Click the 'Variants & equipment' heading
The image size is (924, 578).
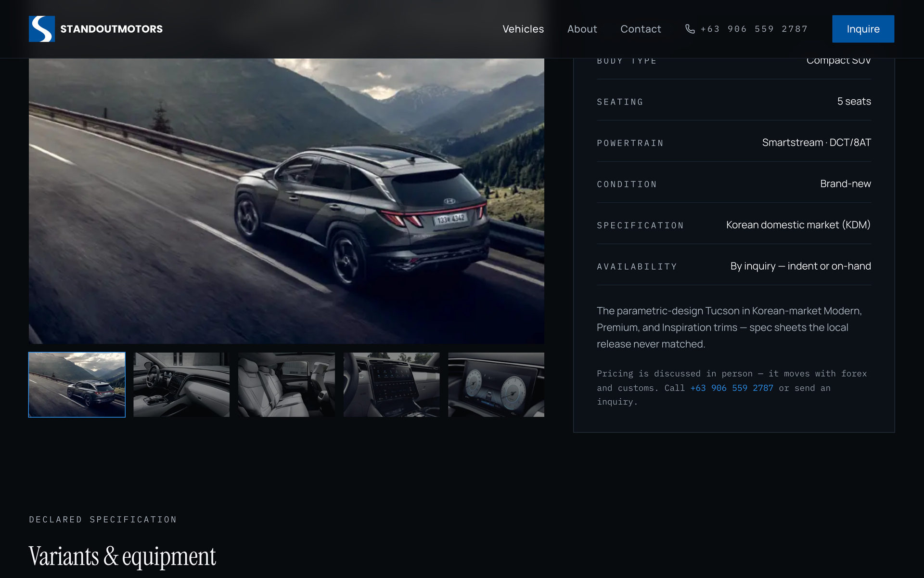[x=122, y=556]
